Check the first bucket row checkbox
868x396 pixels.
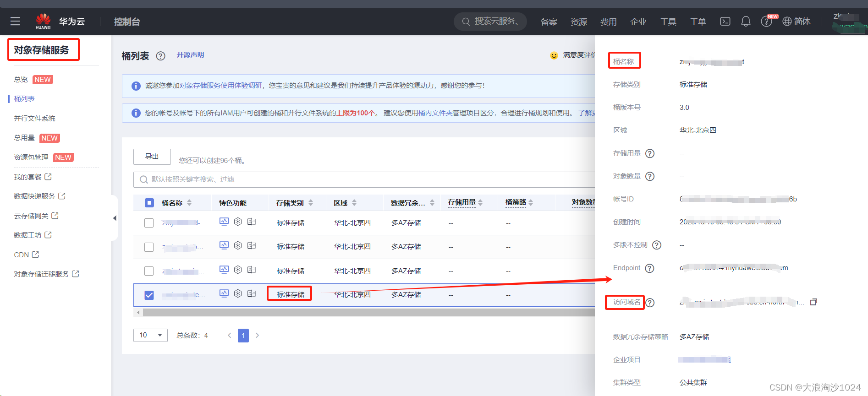click(x=149, y=223)
